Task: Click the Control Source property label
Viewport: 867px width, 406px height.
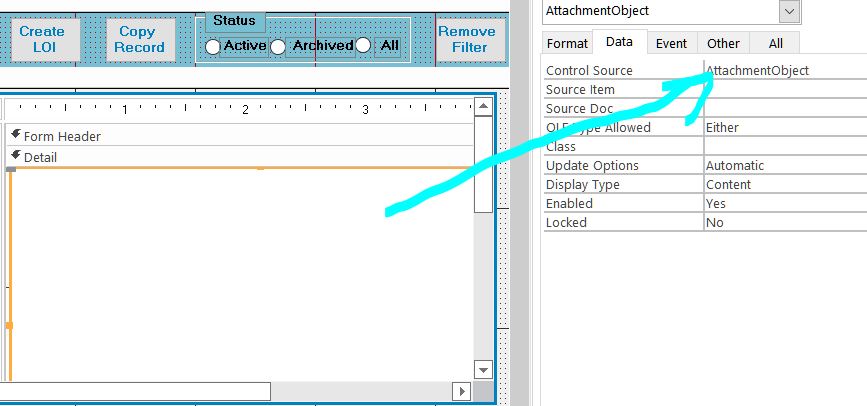Action: tap(589, 70)
